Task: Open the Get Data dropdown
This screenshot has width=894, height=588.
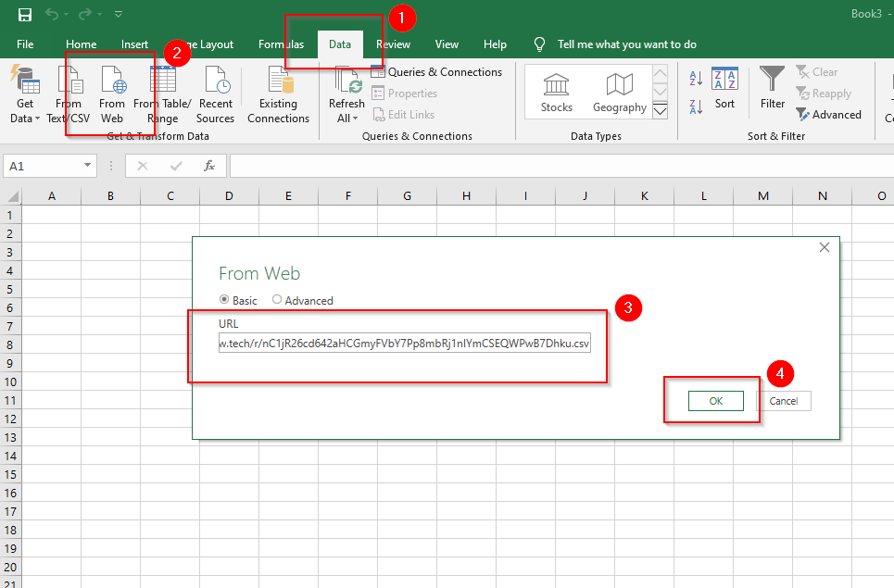Action: (24, 93)
